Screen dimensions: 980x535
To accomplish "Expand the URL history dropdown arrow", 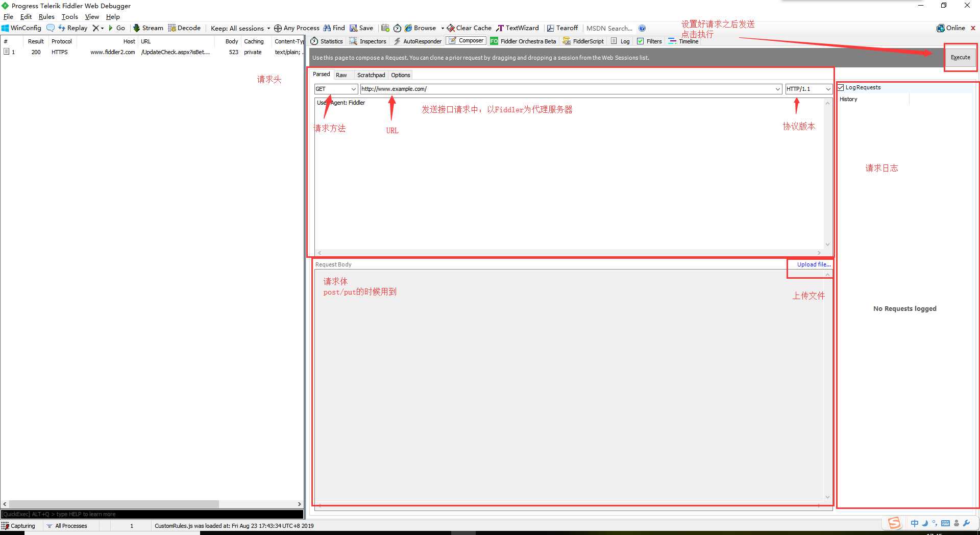I will (778, 89).
